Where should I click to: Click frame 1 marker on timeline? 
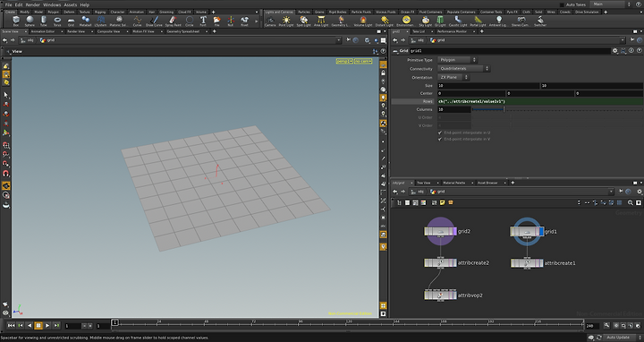pyautogui.click(x=115, y=322)
